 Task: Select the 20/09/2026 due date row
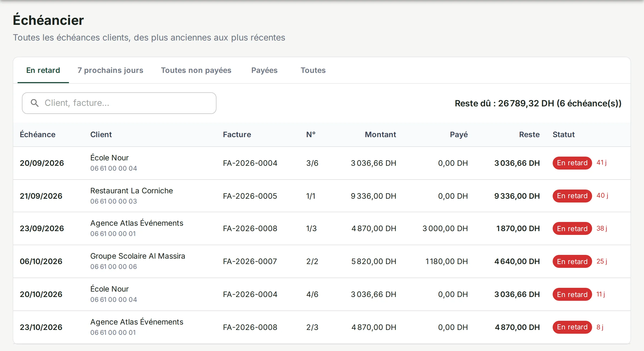click(x=322, y=163)
